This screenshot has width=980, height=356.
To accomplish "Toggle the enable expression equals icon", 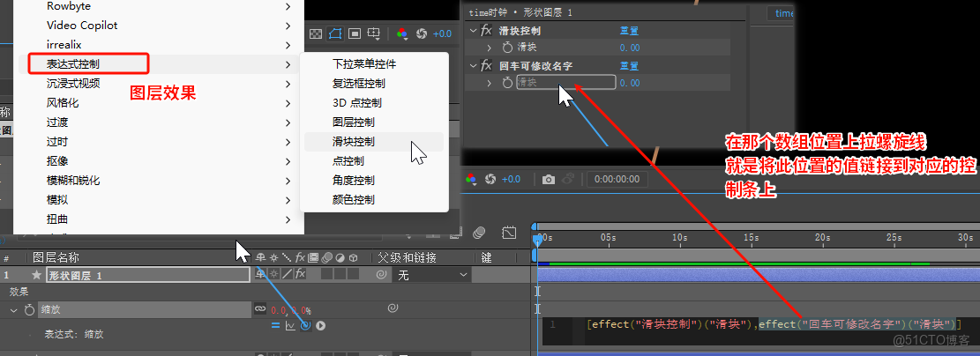I will coord(275,325).
